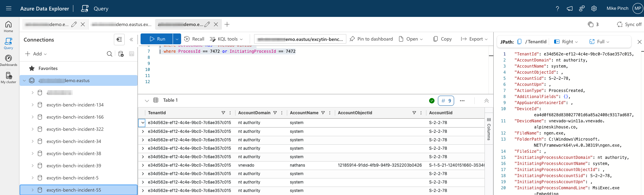Expand the excytin-bench-incident-134 database
This screenshot has height=195, width=644.
coord(32,105)
